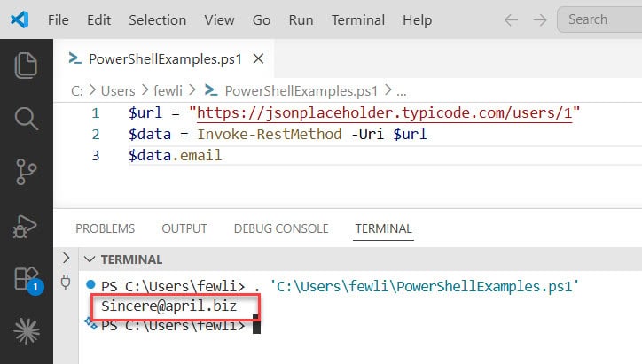The width and height of the screenshot is (642, 364).
Task: Open the File menu
Action: 59,19
